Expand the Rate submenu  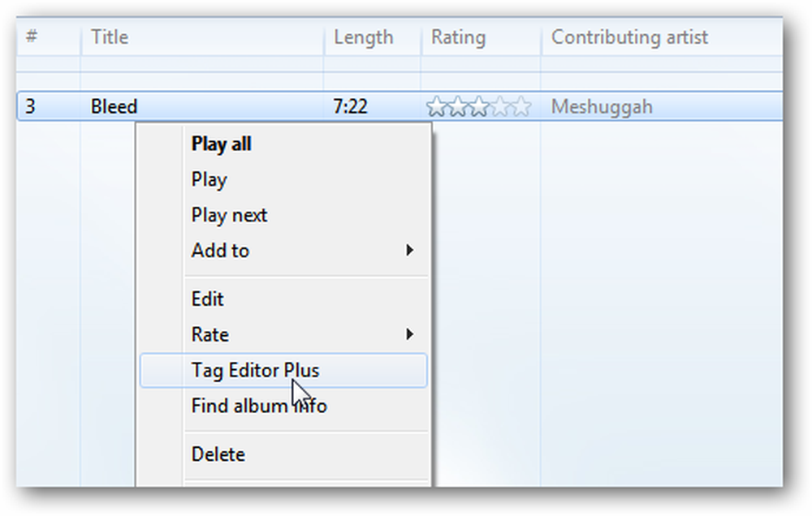click(283, 334)
